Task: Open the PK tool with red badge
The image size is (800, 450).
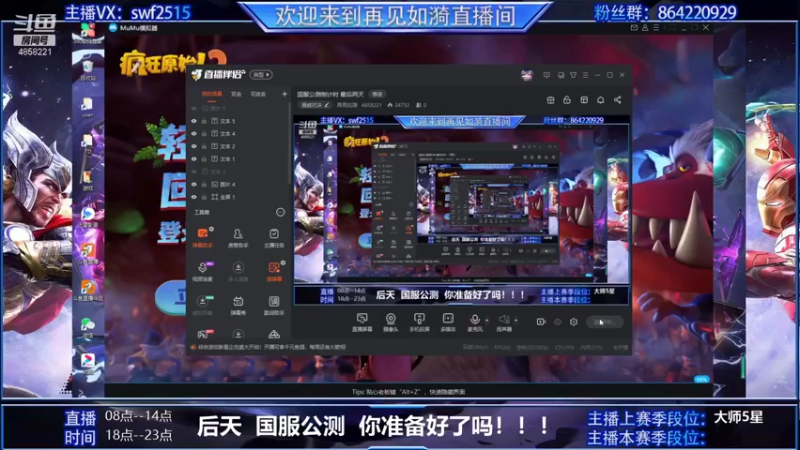Action: coord(204,334)
